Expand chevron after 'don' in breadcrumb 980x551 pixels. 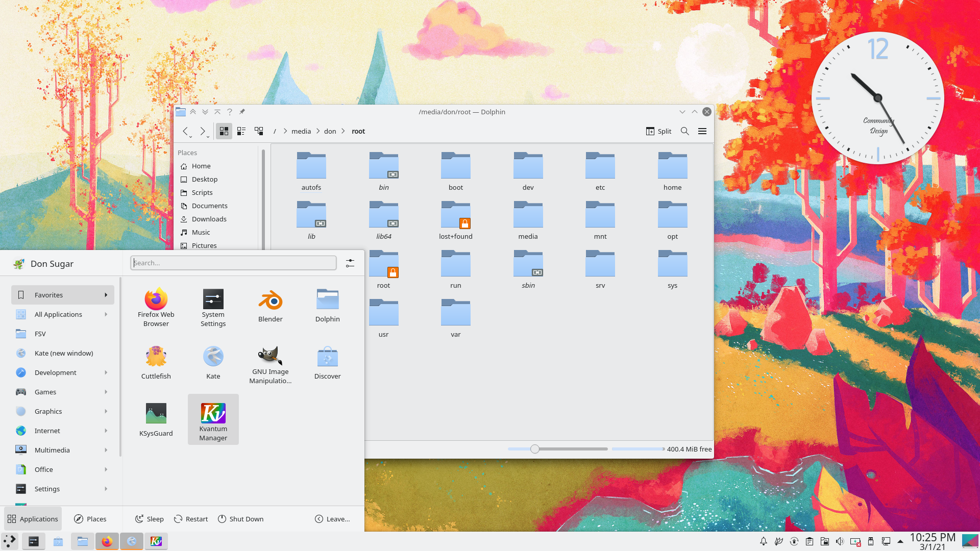pyautogui.click(x=343, y=131)
